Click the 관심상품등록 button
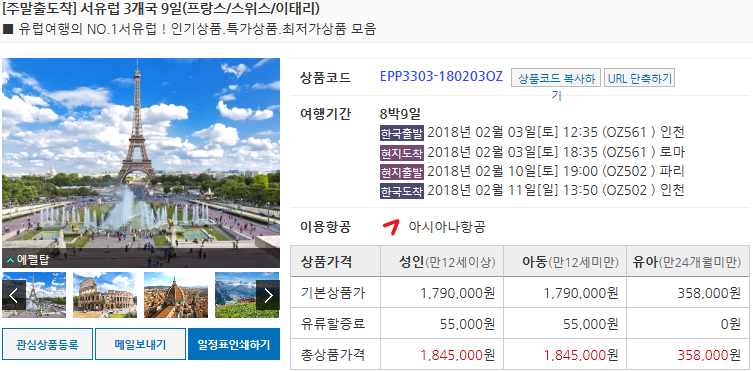The width and height of the screenshot is (753, 372). coord(47,344)
